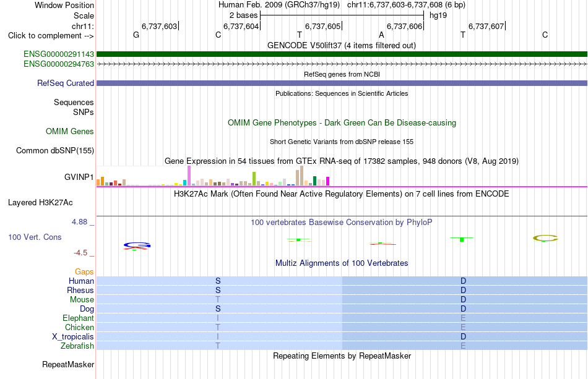Click the 'Sequences' track label

(74, 102)
